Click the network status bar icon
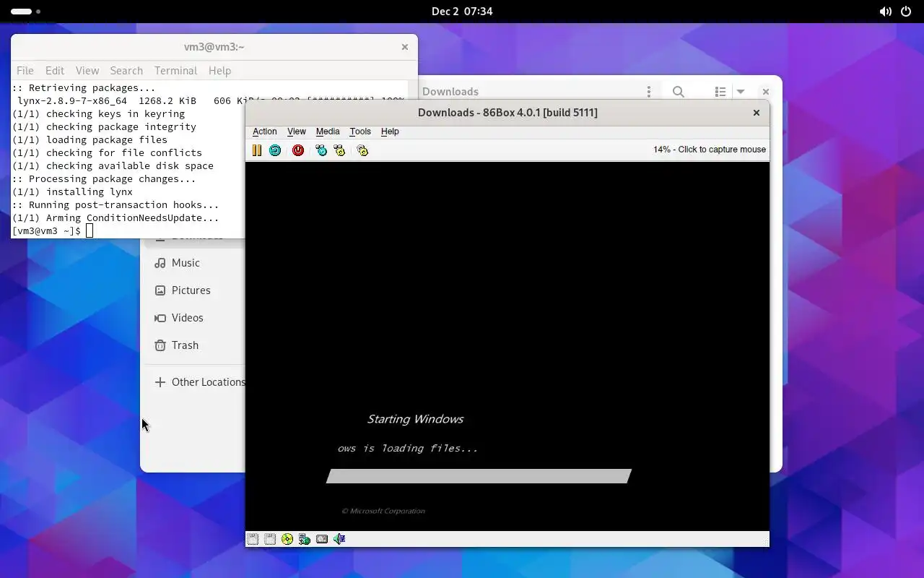 (x=305, y=539)
